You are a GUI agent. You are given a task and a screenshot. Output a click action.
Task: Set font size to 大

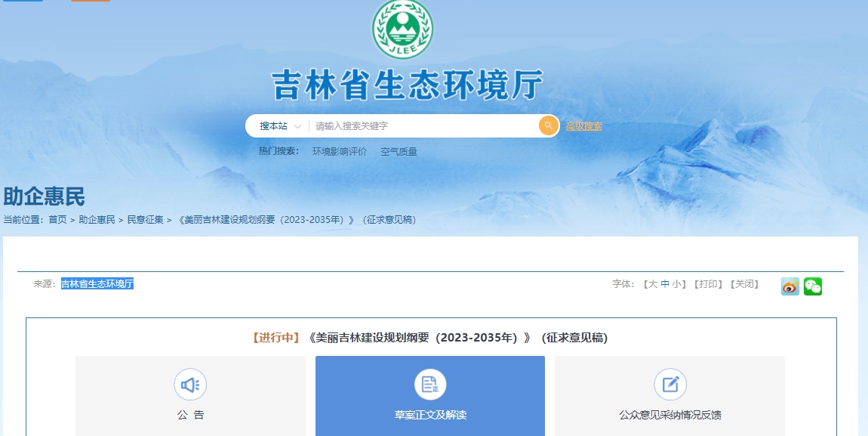(652, 284)
